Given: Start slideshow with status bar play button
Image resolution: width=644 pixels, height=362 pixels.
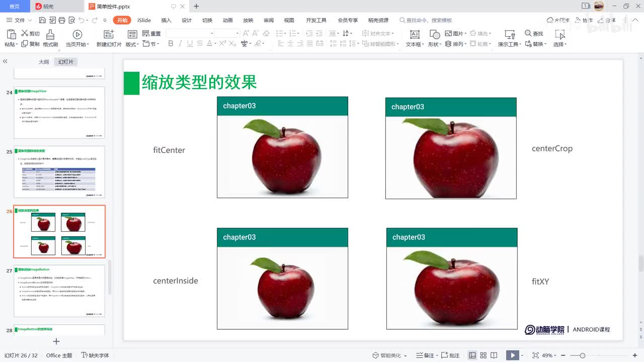Looking at the screenshot, I should click(x=513, y=355).
